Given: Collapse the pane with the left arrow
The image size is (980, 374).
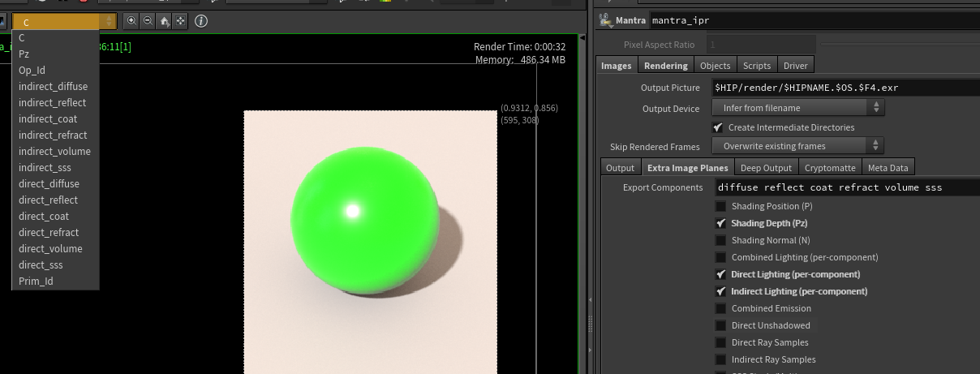Looking at the screenshot, I should click(x=582, y=37).
